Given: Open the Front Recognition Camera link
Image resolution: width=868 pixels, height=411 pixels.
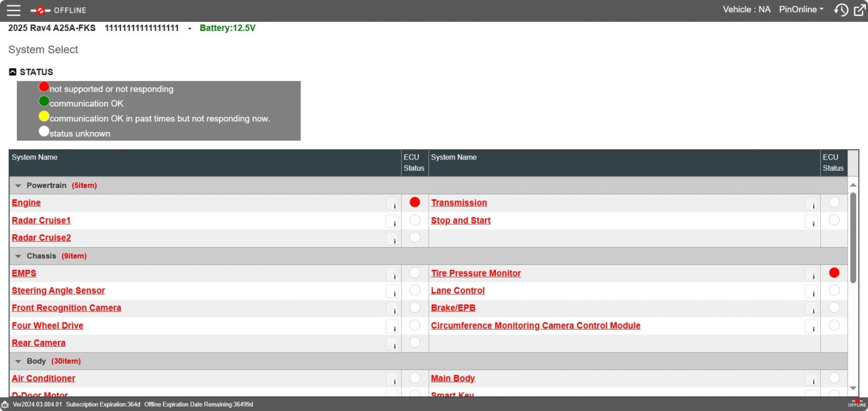Looking at the screenshot, I should pyautogui.click(x=66, y=308).
